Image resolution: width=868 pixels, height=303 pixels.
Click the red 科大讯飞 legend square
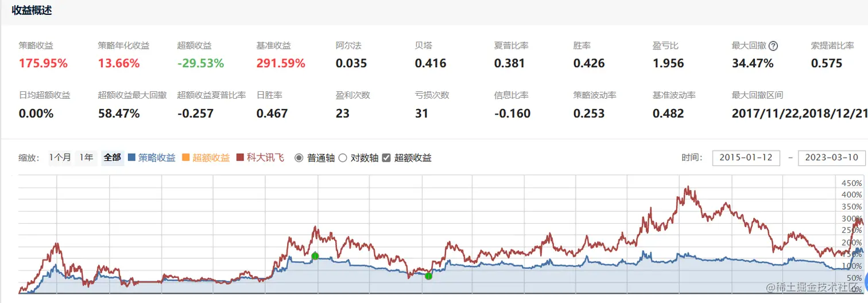tap(241, 157)
